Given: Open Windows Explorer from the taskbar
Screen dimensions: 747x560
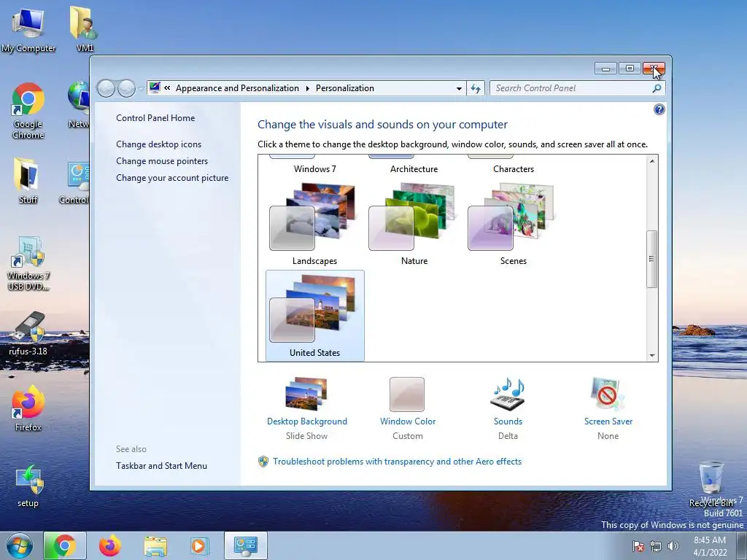Looking at the screenshot, I should coord(155,546).
